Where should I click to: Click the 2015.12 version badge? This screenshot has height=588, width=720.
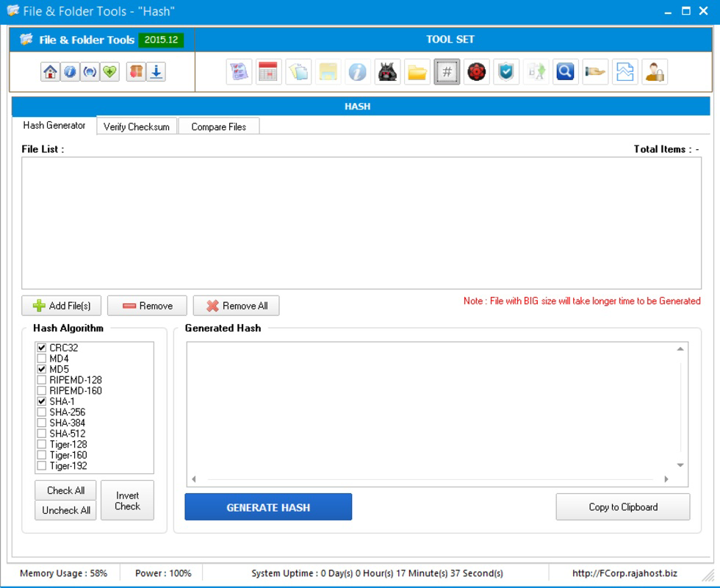click(161, 40)
